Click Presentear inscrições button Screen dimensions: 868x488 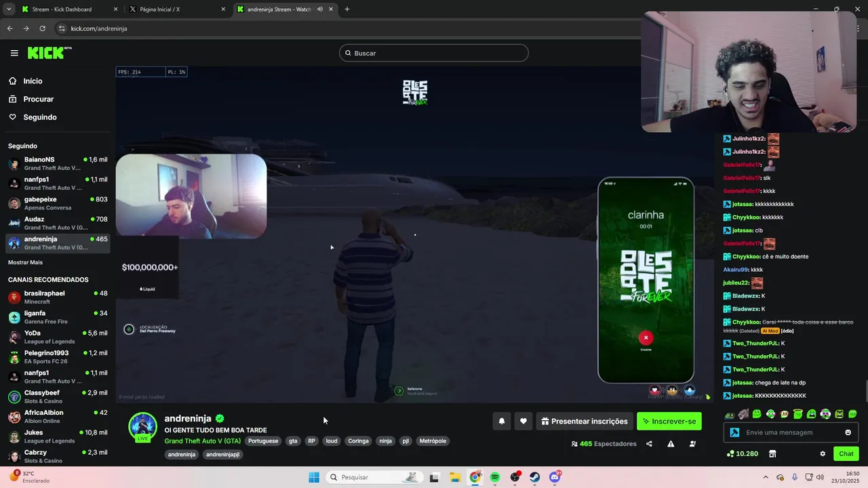pyautogui.click(x=584, y=421)
